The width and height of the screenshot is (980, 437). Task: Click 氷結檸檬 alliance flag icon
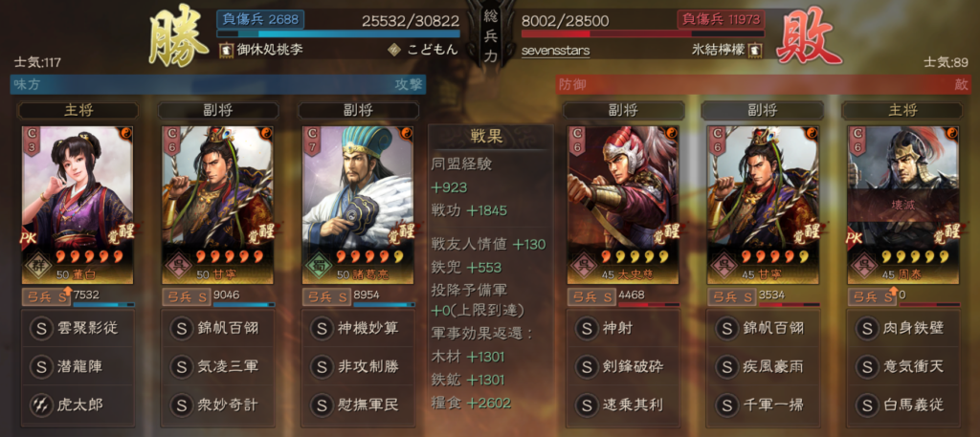[755, 50]
